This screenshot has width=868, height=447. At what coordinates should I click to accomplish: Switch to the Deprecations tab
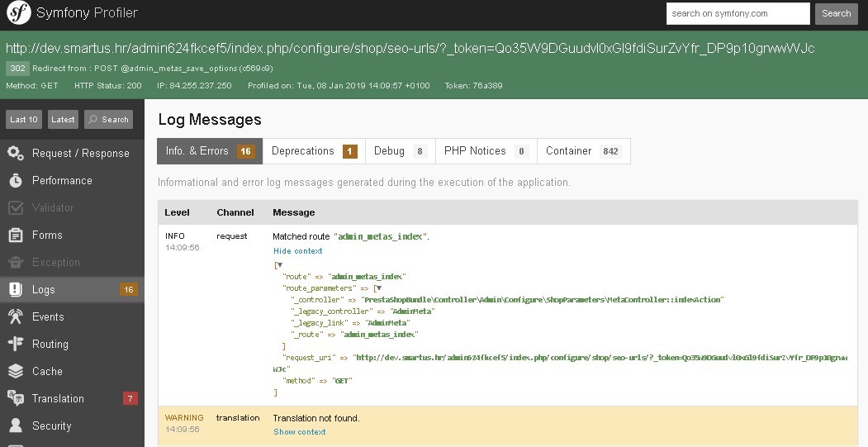pos(314,151)
